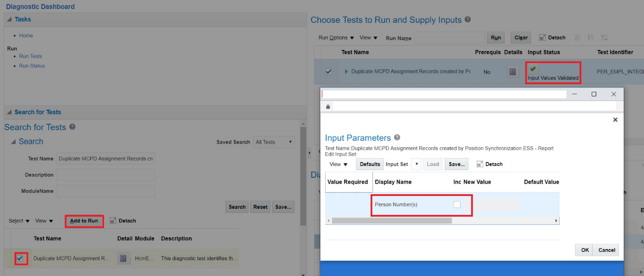Click splitter collapse arrow between panels
Viewport: 644px width, 276px height.
pos(309,153)
